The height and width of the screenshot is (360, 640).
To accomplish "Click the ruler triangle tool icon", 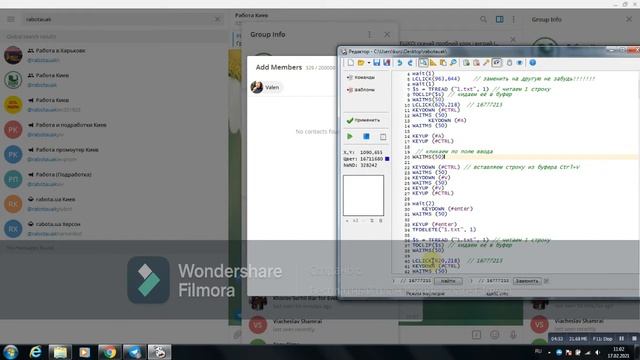I will 433,63.
